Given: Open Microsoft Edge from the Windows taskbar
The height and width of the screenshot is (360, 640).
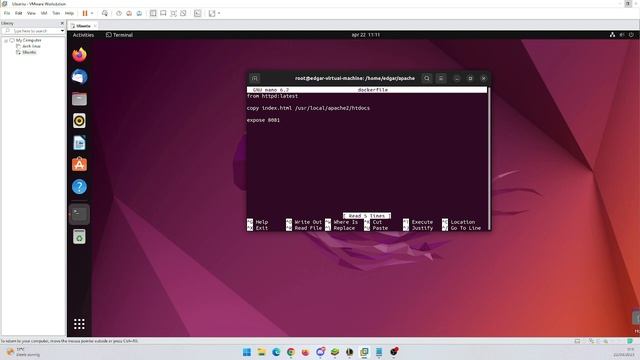Looking at the screenshot, I should pos(276,352).
